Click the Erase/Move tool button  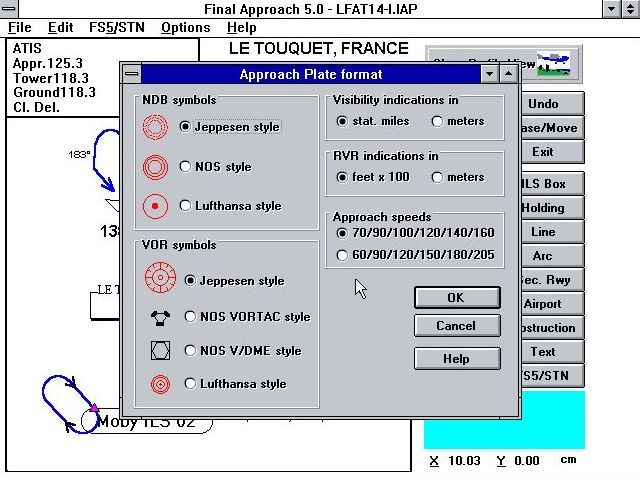(x=552, y=128)
